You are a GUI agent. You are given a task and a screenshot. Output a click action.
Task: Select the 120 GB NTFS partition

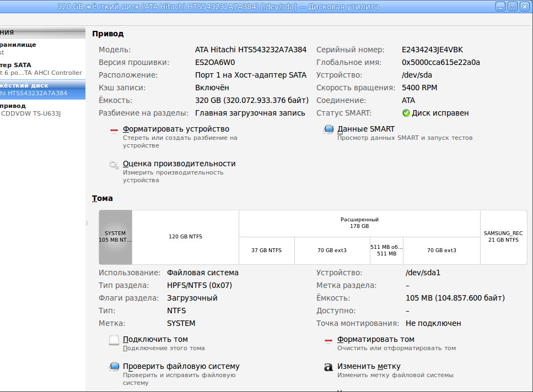click(186, 237)
